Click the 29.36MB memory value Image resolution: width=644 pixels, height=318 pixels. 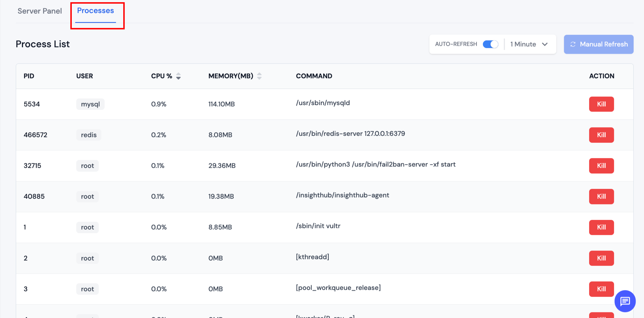[222, 166]
